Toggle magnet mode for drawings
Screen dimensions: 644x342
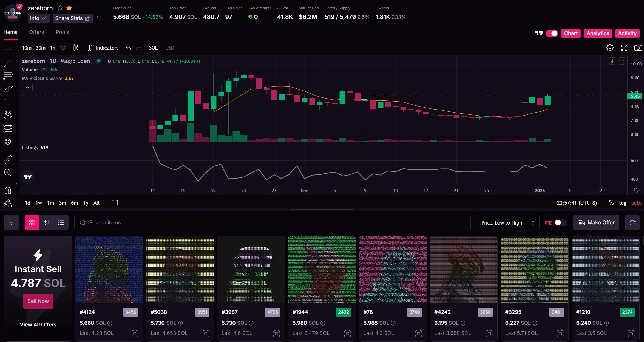tap(8, 190)
